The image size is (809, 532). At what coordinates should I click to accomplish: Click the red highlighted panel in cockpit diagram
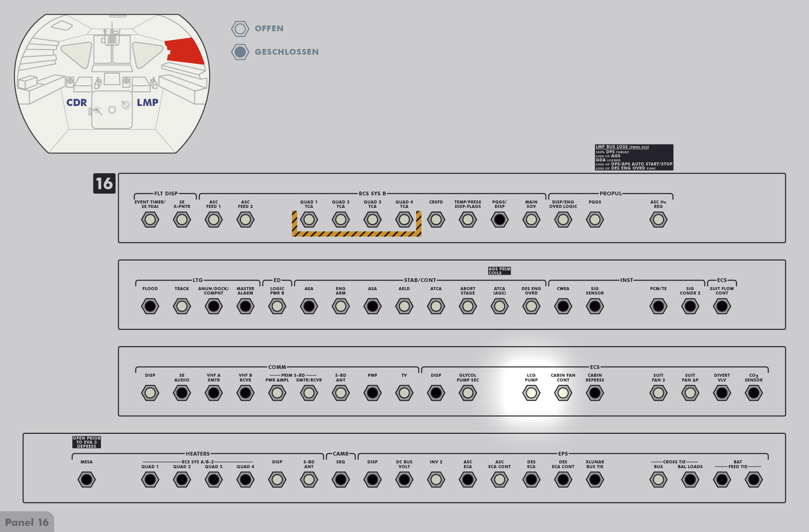click(183, 51)
